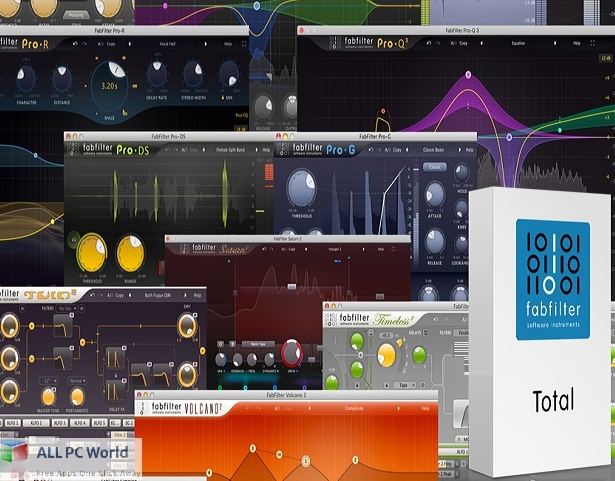Click the headphones audition icon in Pro-DS
The width and height of the screenshot is (615, 481).
pyautogui.click(x=73, y=240)
